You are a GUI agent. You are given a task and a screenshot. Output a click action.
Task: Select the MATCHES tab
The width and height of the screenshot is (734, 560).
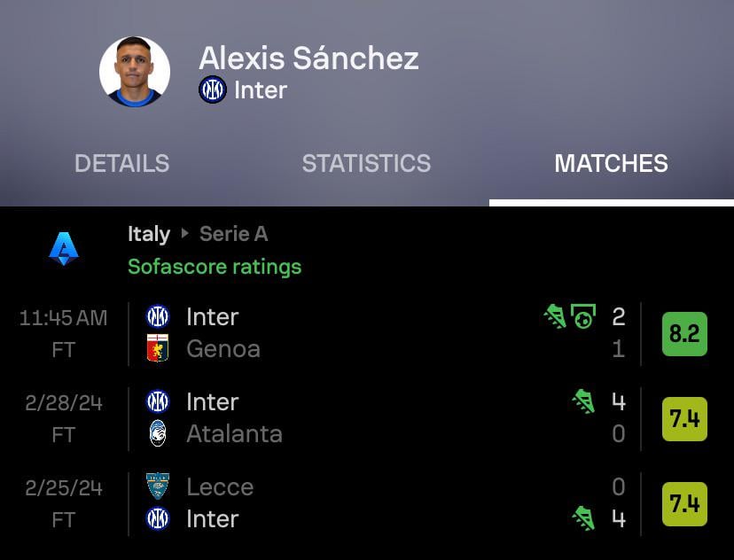click(611, 164)
